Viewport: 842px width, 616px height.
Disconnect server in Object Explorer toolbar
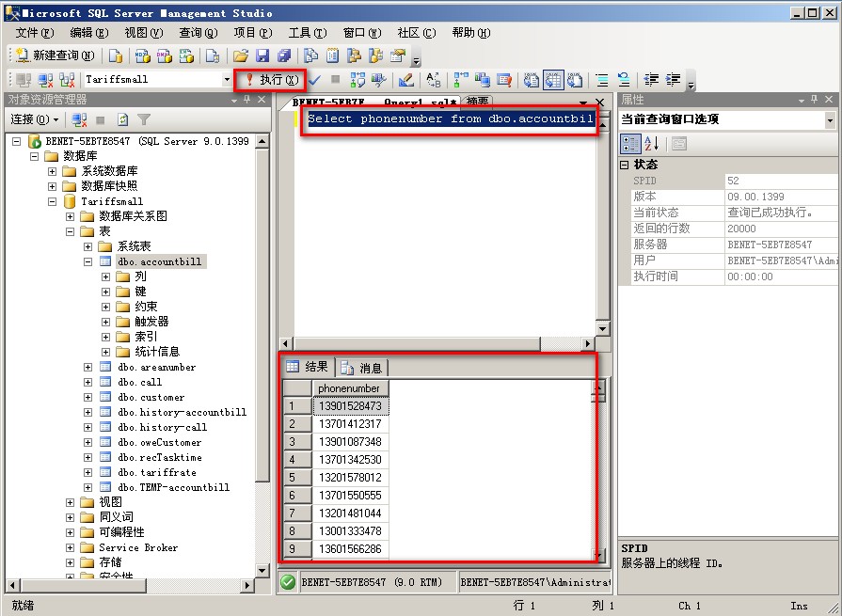[79, 119]
